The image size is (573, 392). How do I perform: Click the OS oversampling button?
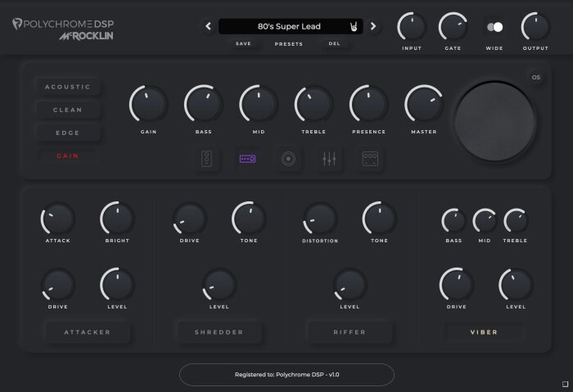tap(536, 78)
